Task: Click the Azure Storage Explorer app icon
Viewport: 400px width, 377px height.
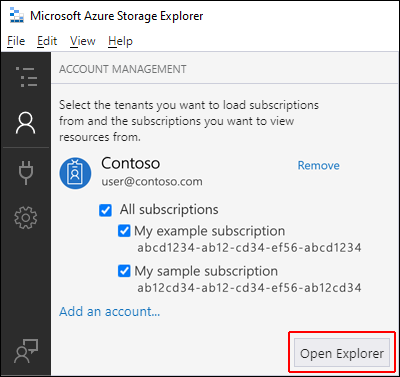Action: [17, 16]
